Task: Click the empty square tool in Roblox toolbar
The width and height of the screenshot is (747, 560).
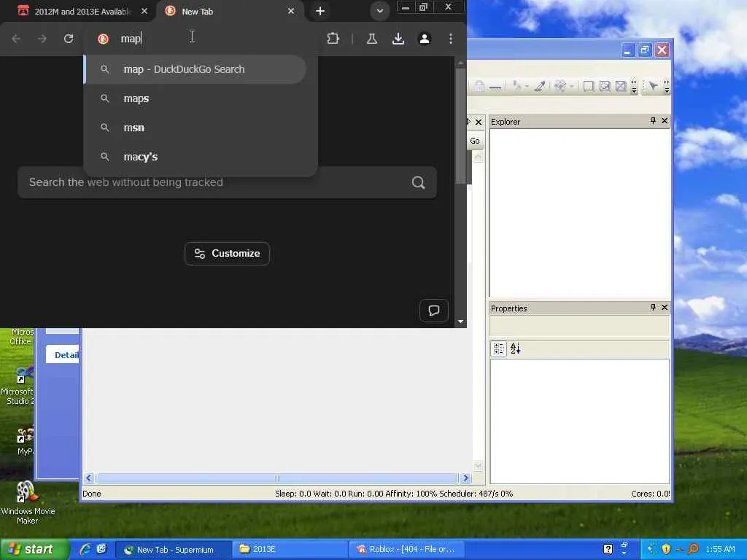Action: (x=589, y=86)
